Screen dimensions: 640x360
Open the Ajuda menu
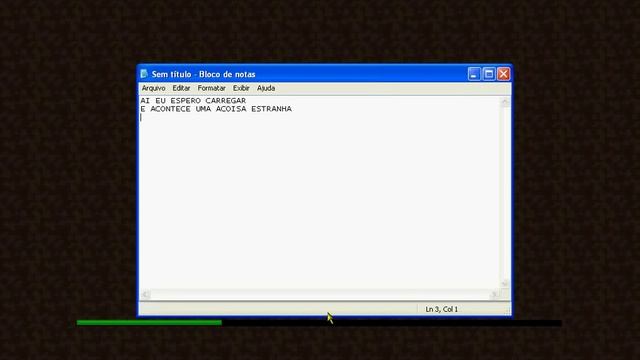coord(266,88)
